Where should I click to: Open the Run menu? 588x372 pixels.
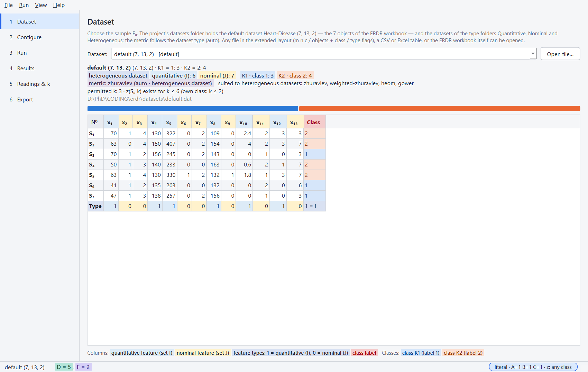(24, 5)
